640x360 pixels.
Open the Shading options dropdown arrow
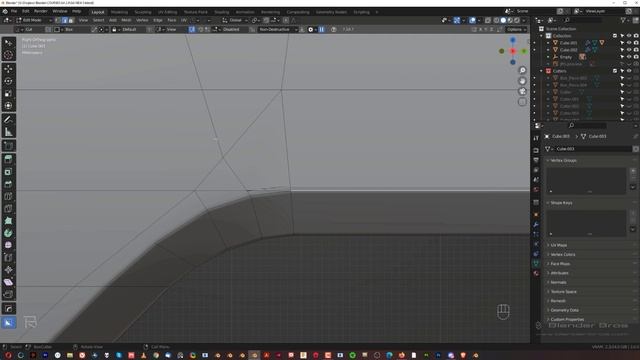tap(524, 20)
